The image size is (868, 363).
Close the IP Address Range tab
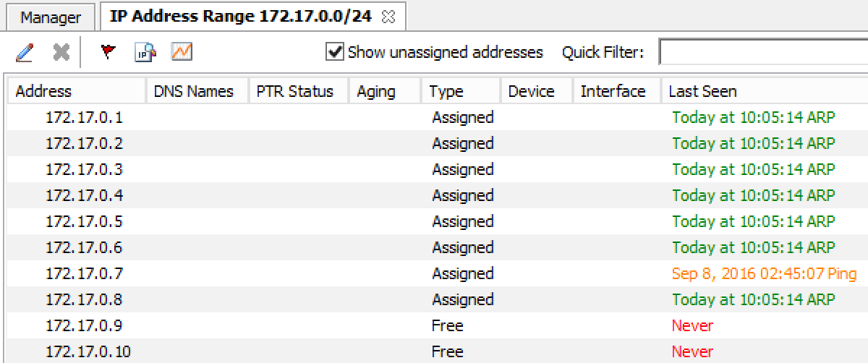pos(388,17)
